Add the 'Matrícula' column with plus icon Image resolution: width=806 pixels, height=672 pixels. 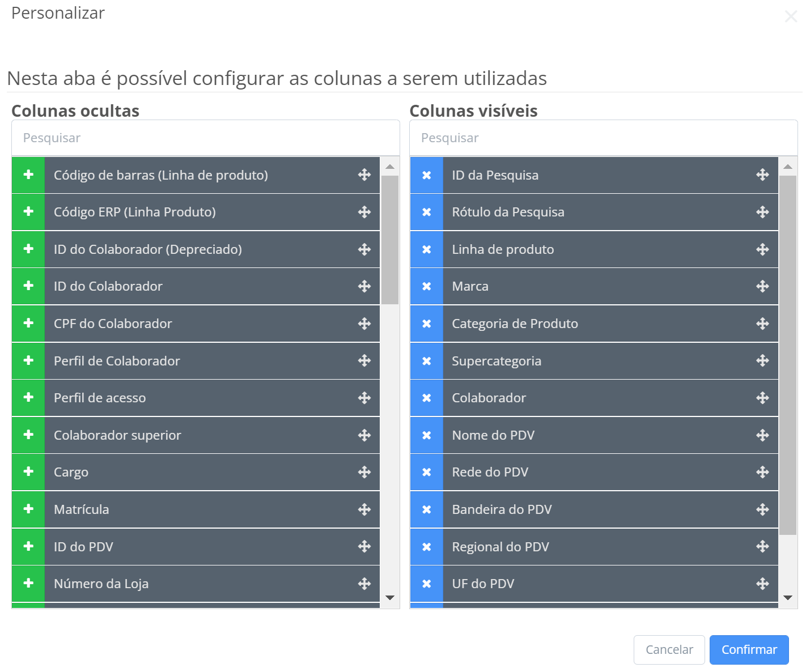(28, 509)
